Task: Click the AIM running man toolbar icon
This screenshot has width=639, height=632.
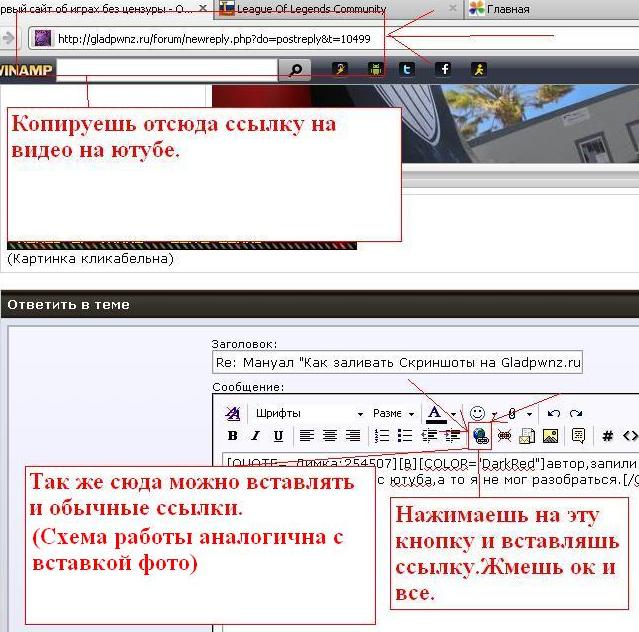Action: tap(479, 69)
